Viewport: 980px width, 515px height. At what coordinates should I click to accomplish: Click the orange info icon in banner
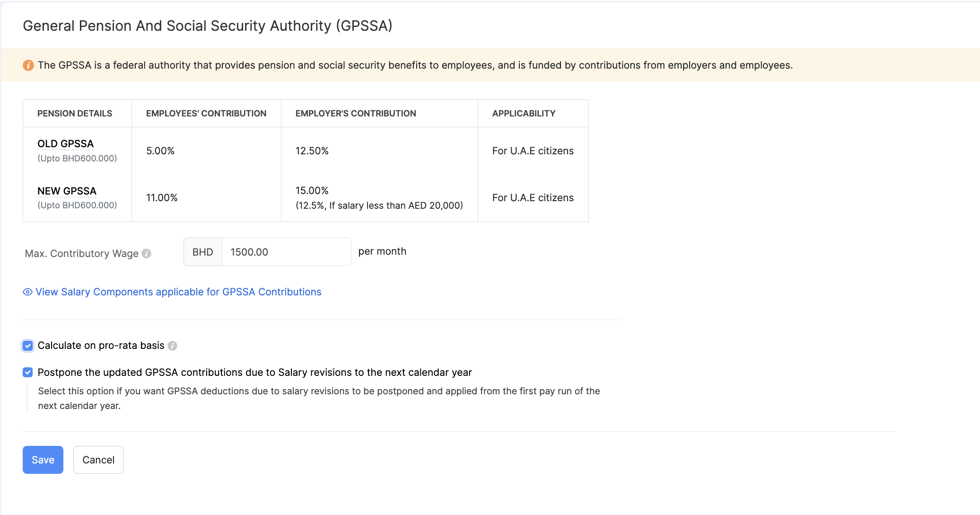click(x=28, y=65)
